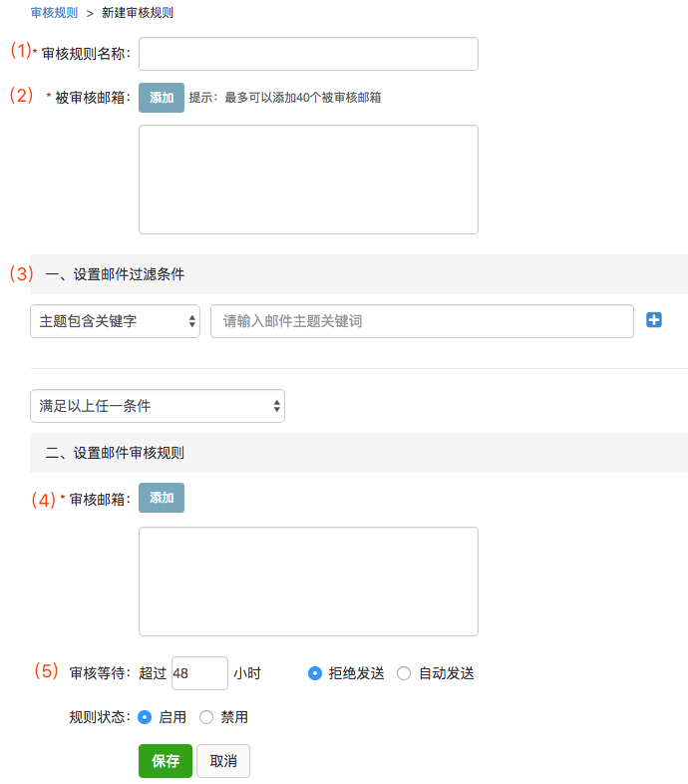The image size is (688, 784).
Task: Click the 审核邮箱 list text area
Action: [308, 582]
